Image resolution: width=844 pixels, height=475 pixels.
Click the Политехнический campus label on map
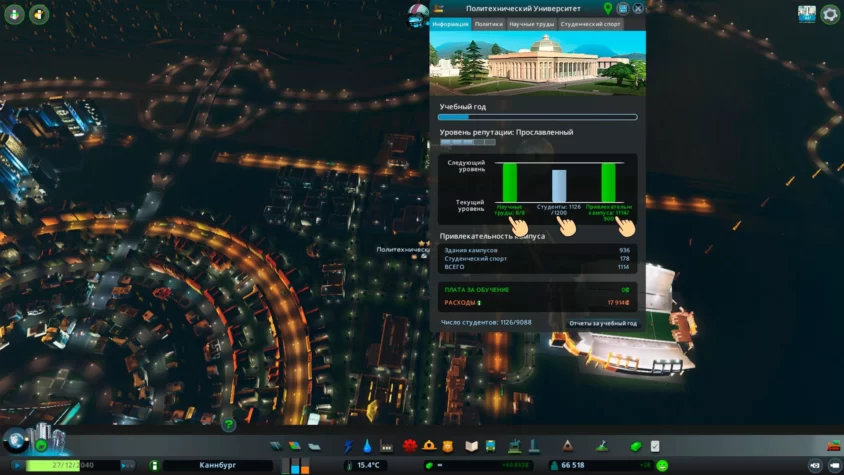403,249
